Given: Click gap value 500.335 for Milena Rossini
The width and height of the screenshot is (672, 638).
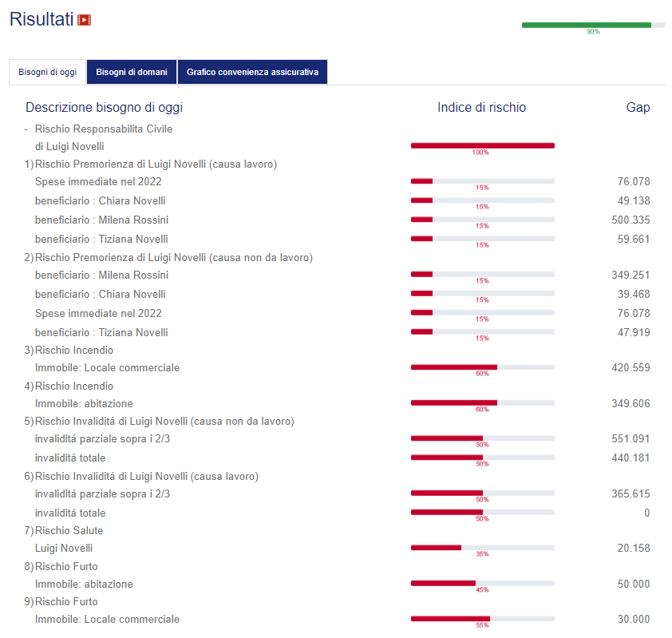Looking at the screenshot, I should pyautogui.click(x=630, y=220).
